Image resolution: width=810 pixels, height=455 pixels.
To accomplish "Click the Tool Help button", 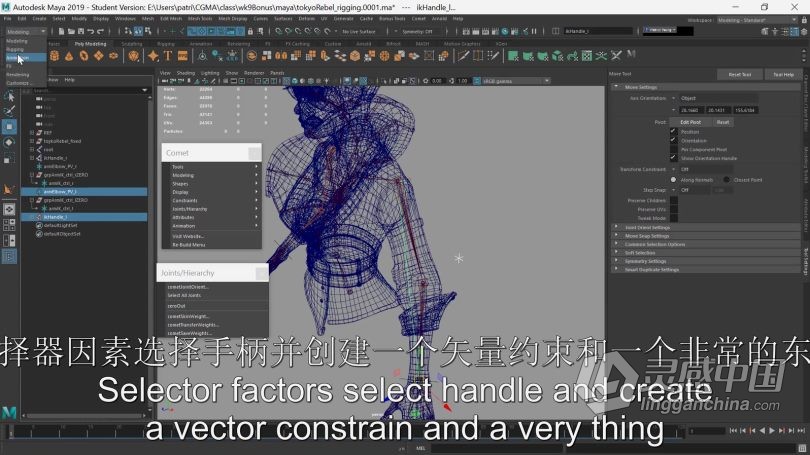I will tap(783, 74).
